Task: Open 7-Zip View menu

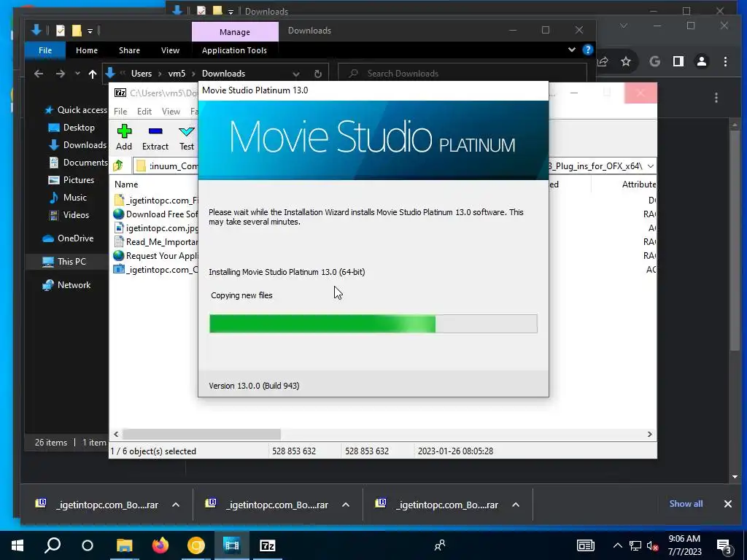Action: [x=171, y=111]
